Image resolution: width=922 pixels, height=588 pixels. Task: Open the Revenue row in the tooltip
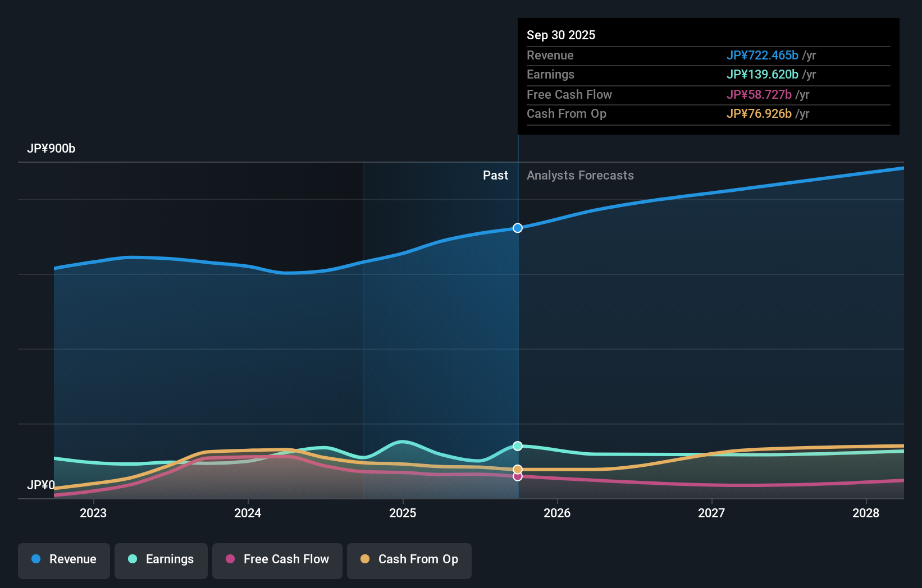pyautogui.click(x=709, y=56)
